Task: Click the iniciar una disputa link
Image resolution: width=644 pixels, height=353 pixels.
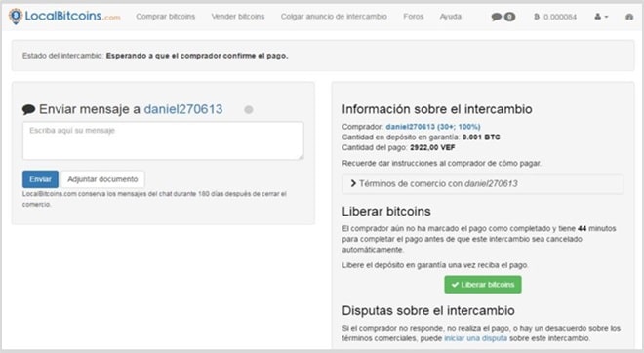Action: (475, 338)
